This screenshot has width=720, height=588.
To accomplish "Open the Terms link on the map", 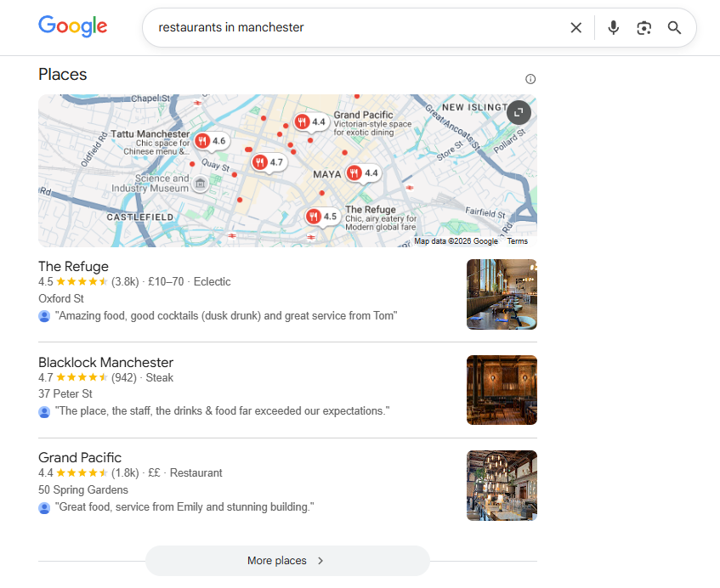I will 518,241.
